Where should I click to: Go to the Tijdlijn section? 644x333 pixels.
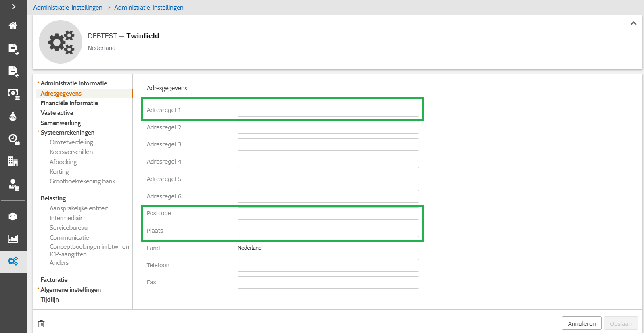[50, 300]
